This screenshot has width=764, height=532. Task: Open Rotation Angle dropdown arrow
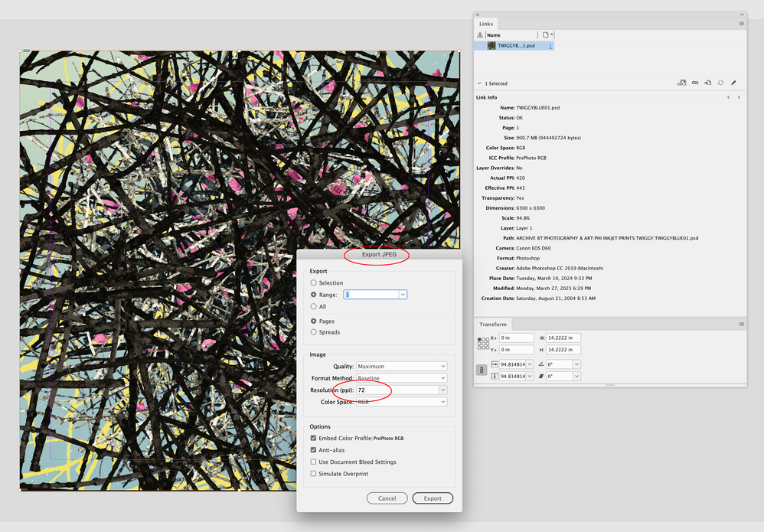tap(576, 364)
